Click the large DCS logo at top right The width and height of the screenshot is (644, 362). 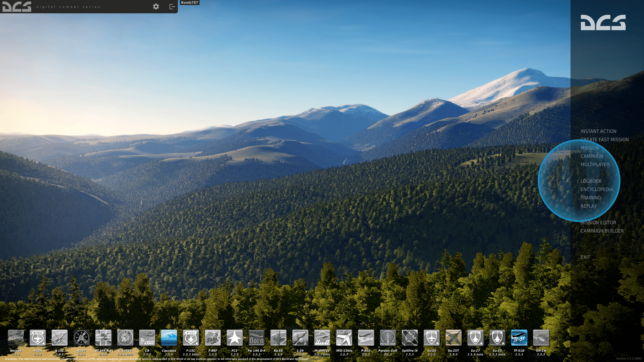coord(603,23)
